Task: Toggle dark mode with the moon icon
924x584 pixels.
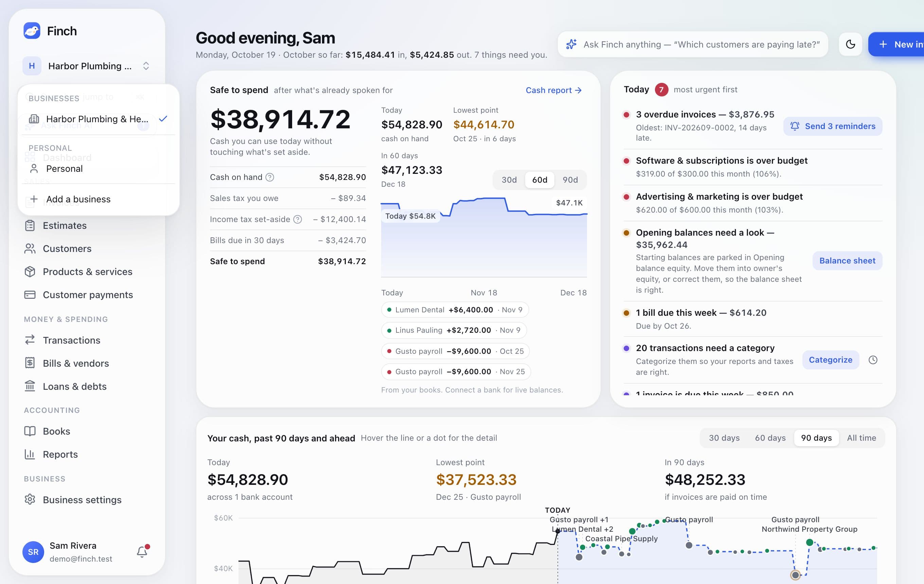Action: (850, 44)
